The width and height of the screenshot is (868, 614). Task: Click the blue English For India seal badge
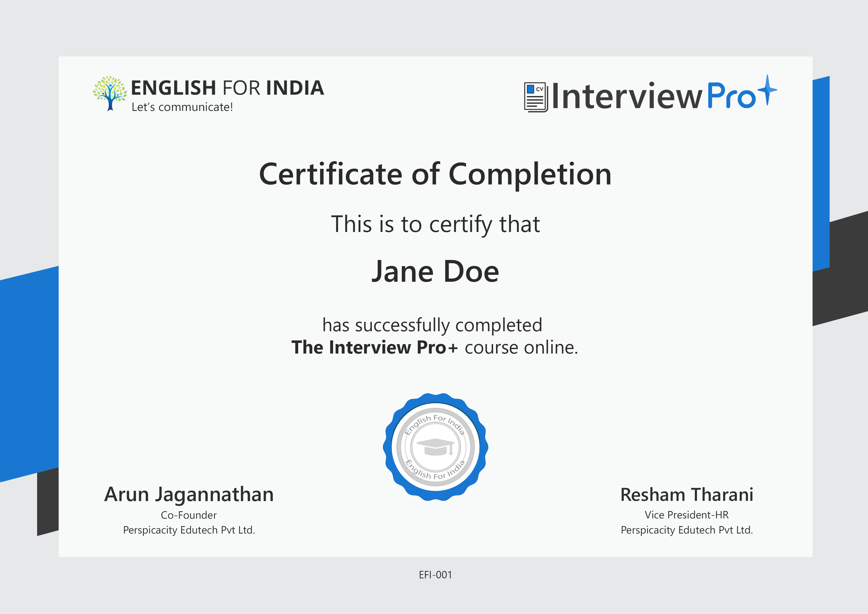tap(436, 447)
